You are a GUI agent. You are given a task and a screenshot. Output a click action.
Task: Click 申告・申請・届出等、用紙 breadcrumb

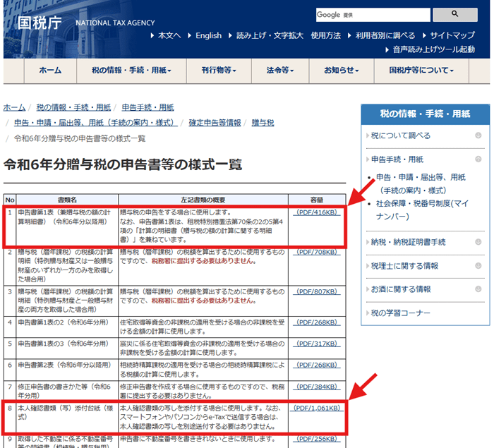click(96, 123)
